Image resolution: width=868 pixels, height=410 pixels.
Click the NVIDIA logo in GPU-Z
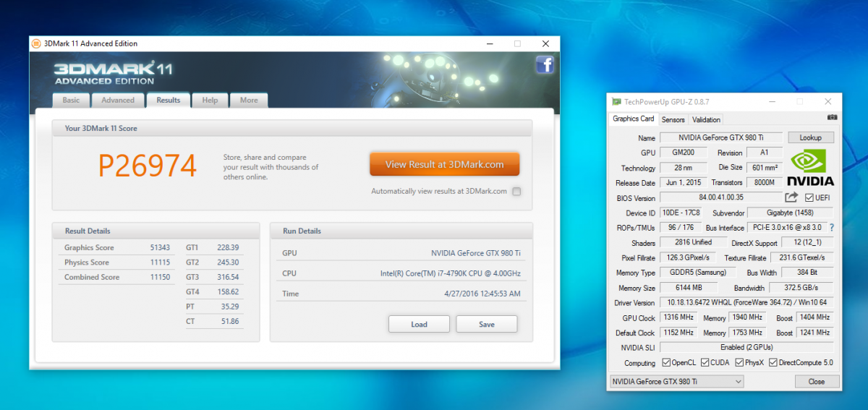[x=810, y=168]
